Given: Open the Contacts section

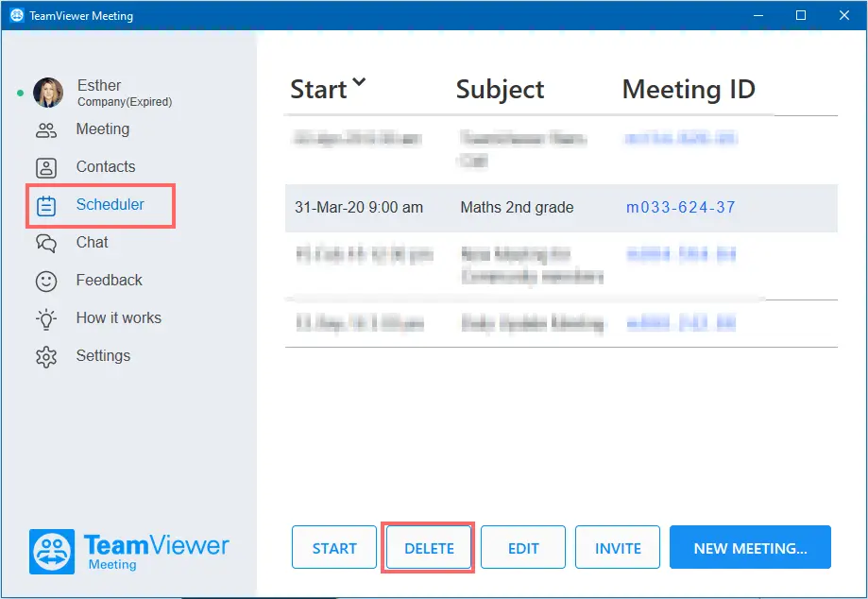Looking at the screenshot, I should 106,166.
